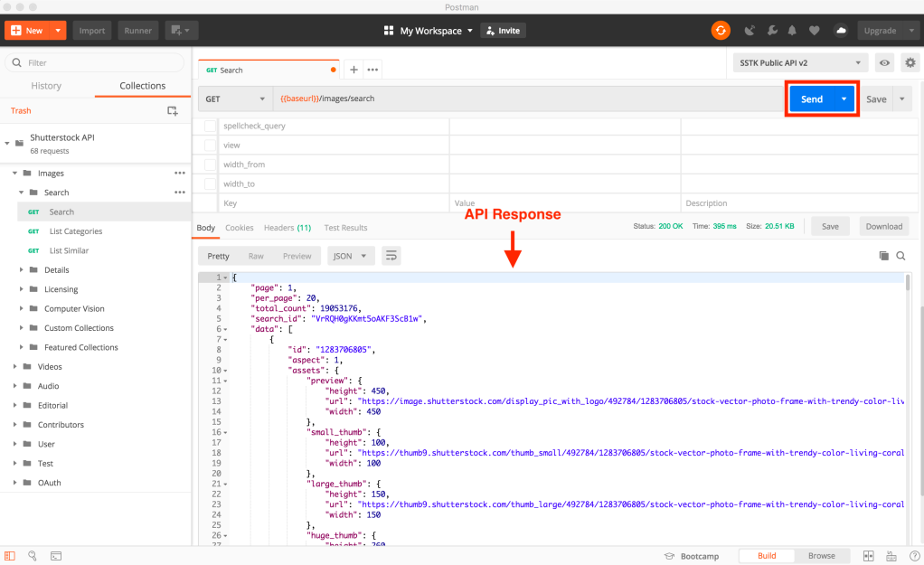Screen dimensions: 924x565
Task: Open Postman console icon in status bar
Action: coord(56,556)
